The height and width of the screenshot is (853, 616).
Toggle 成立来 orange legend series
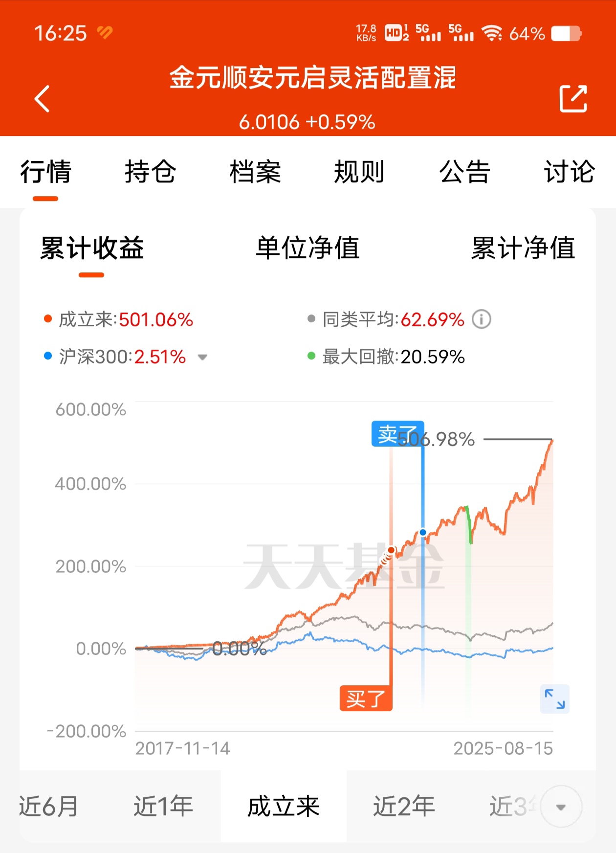click(119, 319)
